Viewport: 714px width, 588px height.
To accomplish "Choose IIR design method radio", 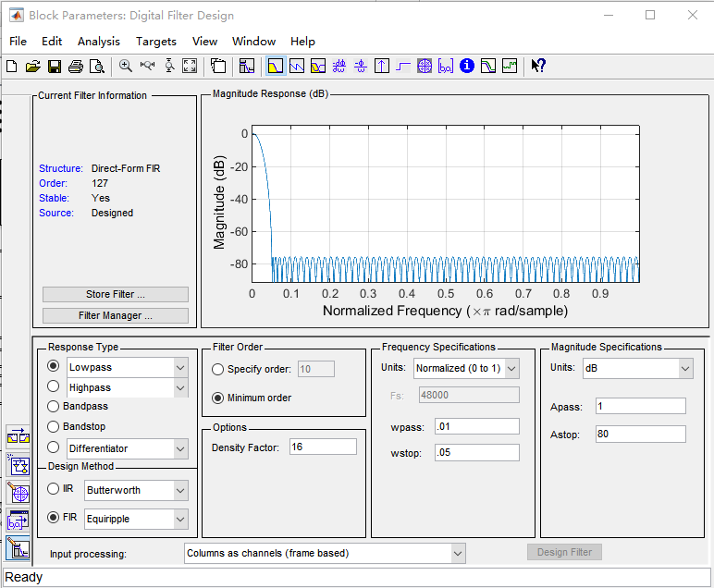I will coord(54,489).
